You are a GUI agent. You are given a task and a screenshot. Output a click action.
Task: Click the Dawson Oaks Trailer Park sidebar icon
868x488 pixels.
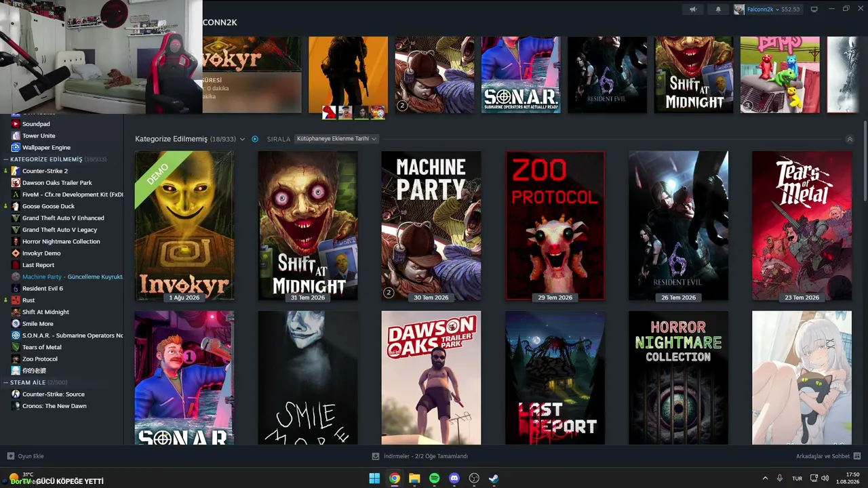(16, 182)
